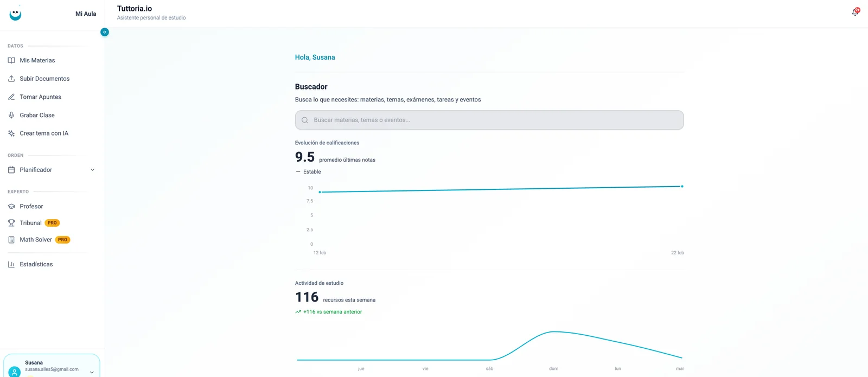Screen dimensions: 868x377
Task: Click the Mi Aula label
Action: (x=86, y=14)
